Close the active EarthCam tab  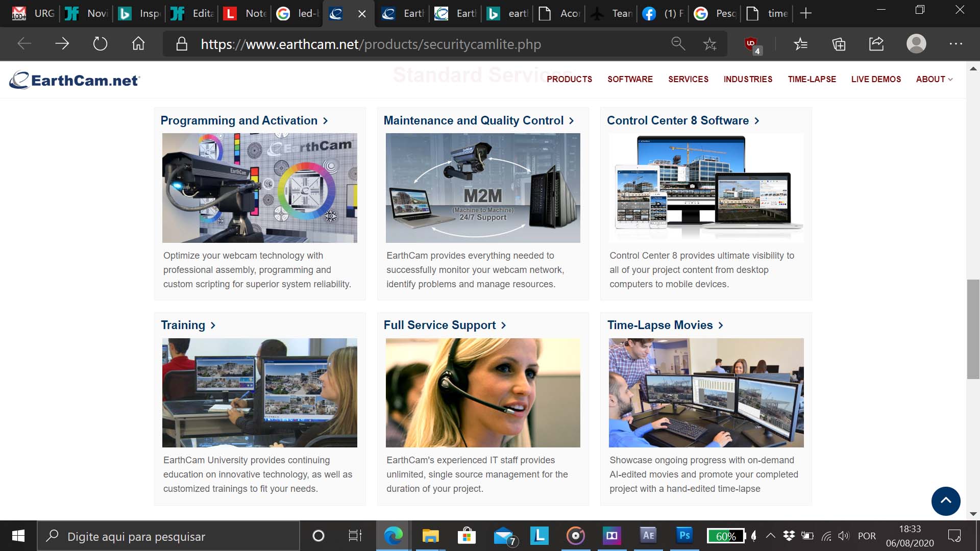(x=362, y=14)
